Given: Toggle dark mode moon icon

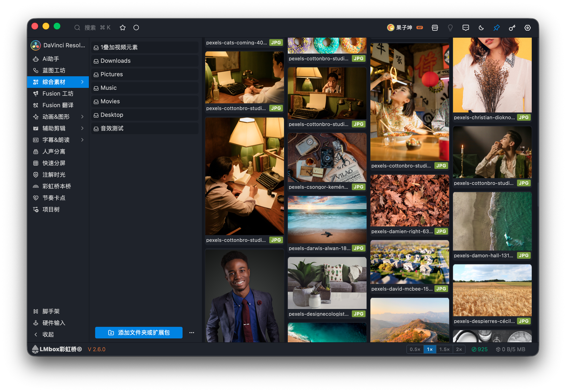Looking at the screenshot, I should [x=481, y=28].
